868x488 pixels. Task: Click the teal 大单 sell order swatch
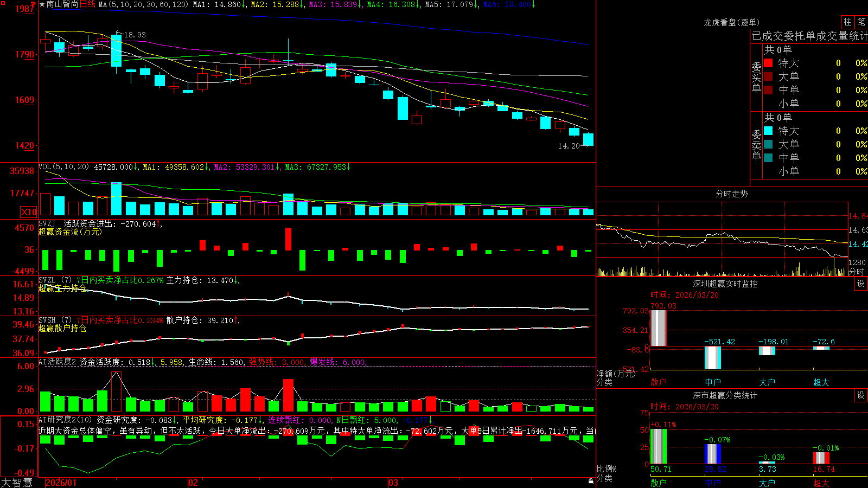tap(768, 144)
